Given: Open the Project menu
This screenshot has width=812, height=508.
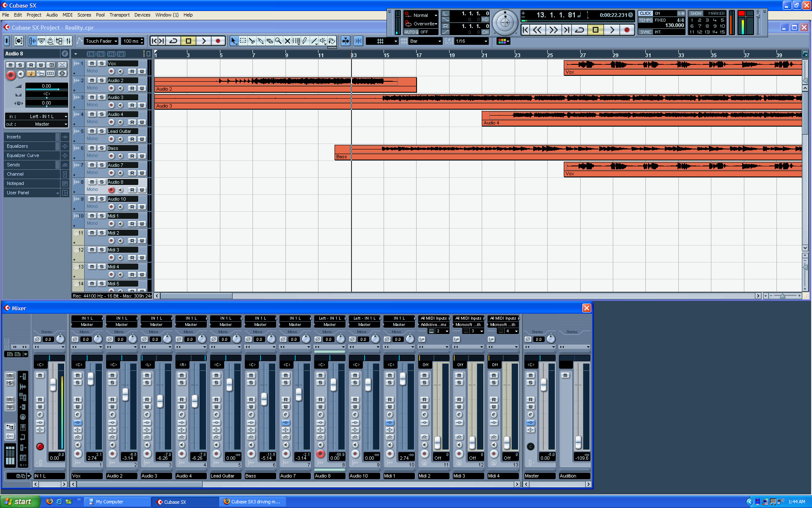Looking at the screenshot, I should point(34,15).
